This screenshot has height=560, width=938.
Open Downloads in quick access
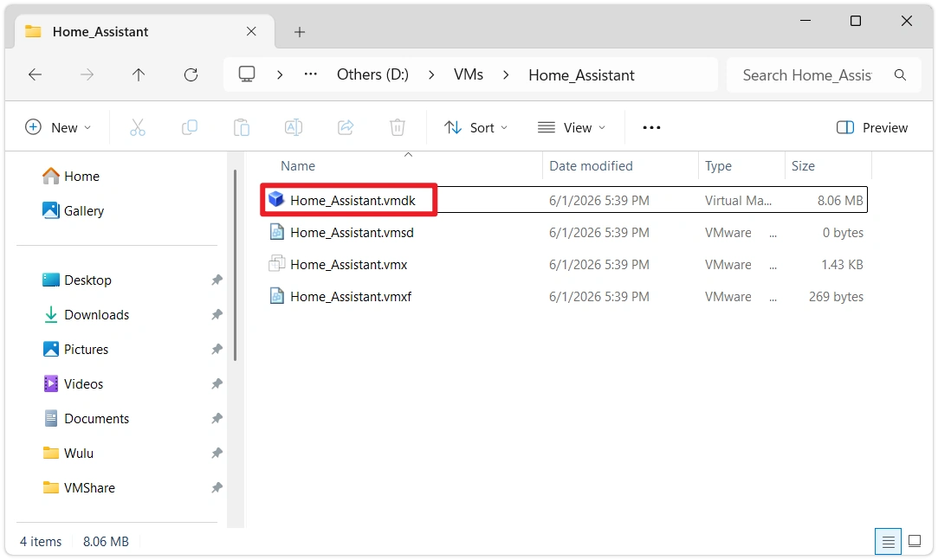86,315
